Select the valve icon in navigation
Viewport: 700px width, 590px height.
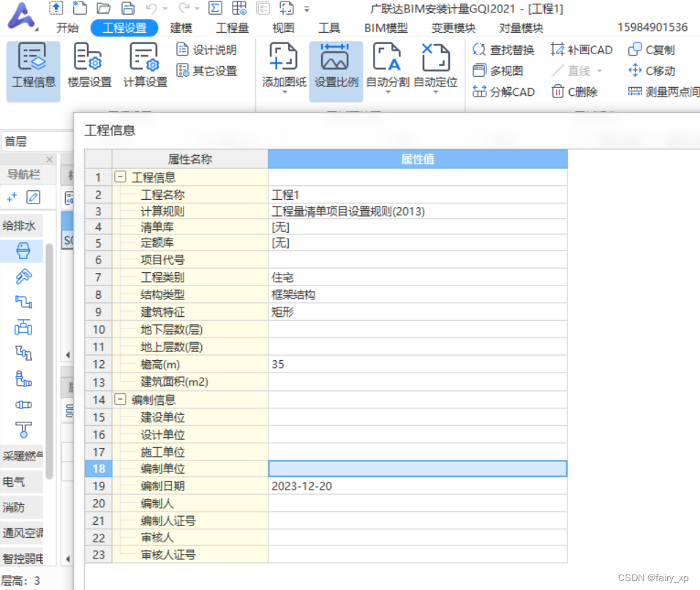[23, 328]
